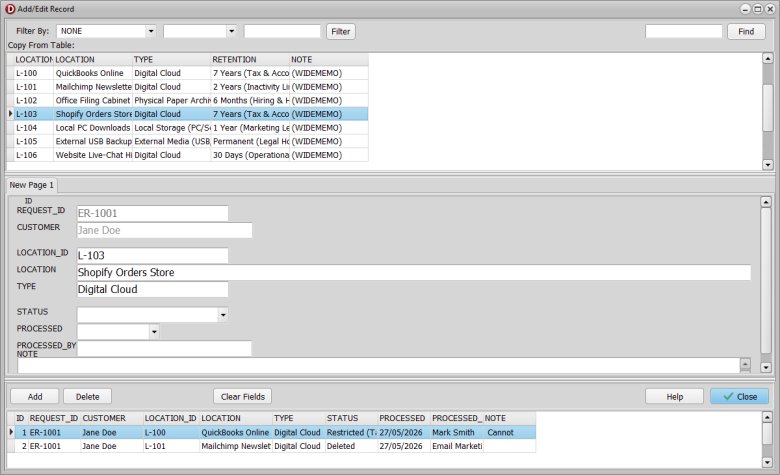Click the Email Marketi cell in record 2

coord(456,446)
